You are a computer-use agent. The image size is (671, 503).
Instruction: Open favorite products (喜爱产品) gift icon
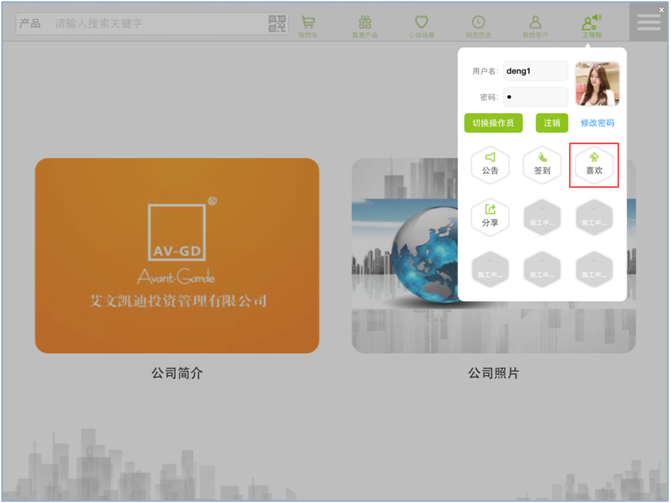[x=365, y=26]
